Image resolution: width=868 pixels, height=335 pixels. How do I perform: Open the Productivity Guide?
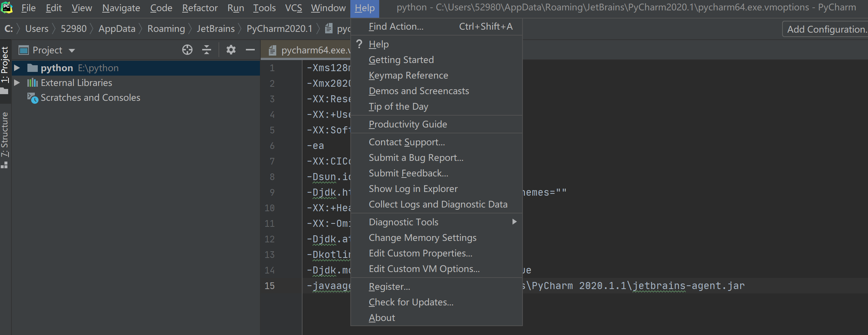point(437,124)
